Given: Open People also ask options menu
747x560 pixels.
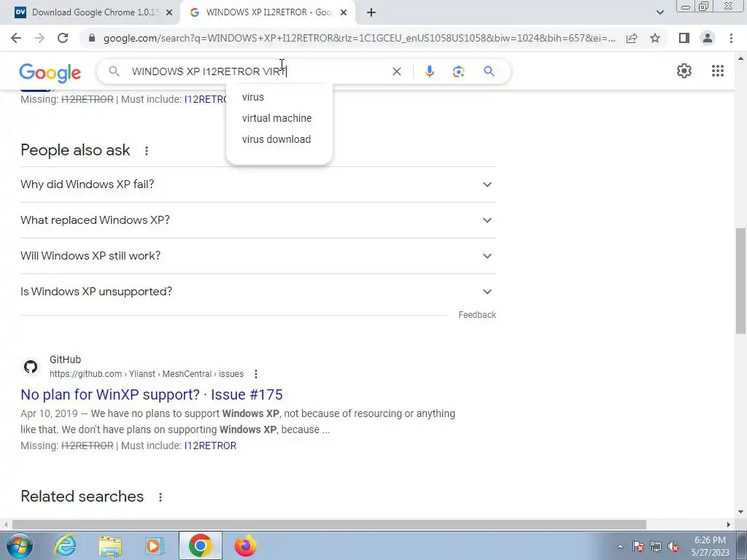Looking at the screenshot, I should click(146, 151).
